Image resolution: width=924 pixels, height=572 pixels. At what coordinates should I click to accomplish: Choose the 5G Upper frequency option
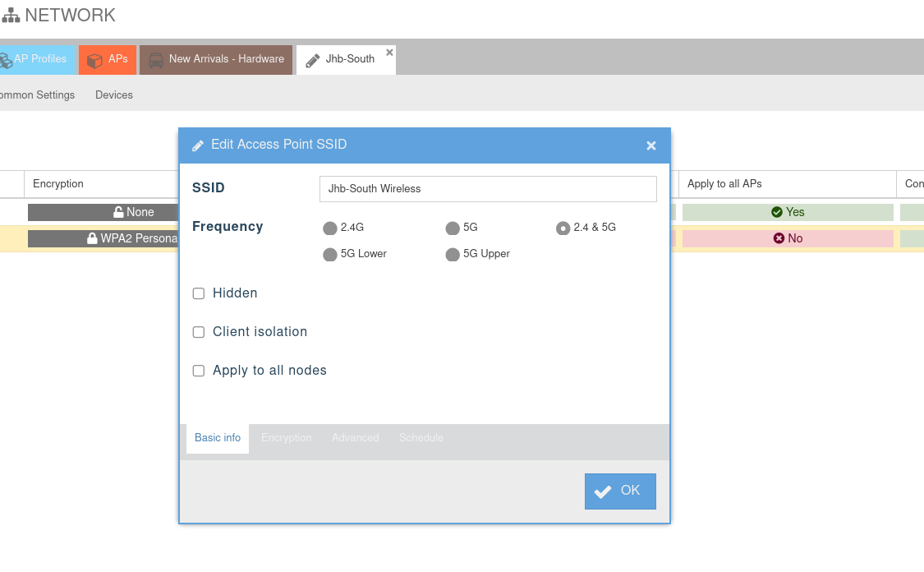pos(453,255)
